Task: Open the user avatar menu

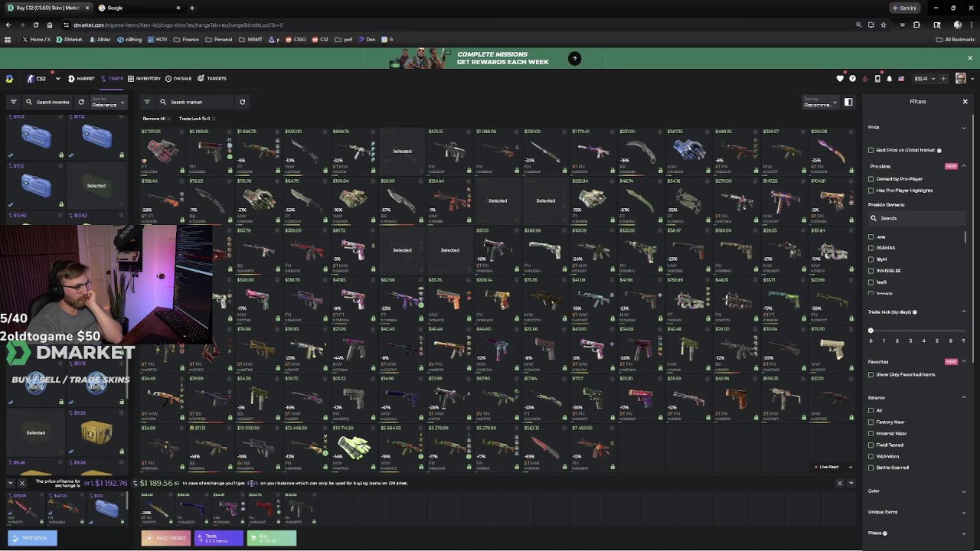Action: tap(961, 78)
